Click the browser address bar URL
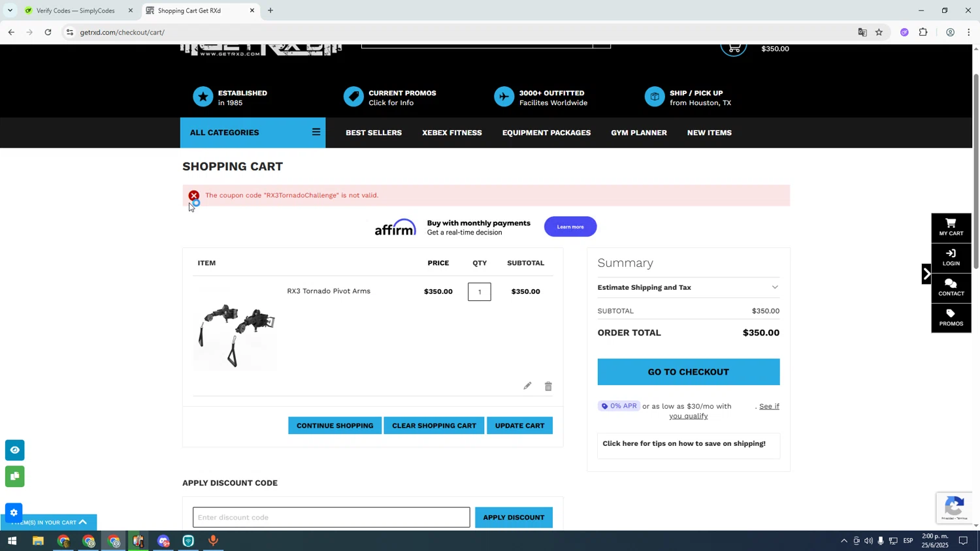The width and height of the screenshot is (980, 551). pos(122,32)
